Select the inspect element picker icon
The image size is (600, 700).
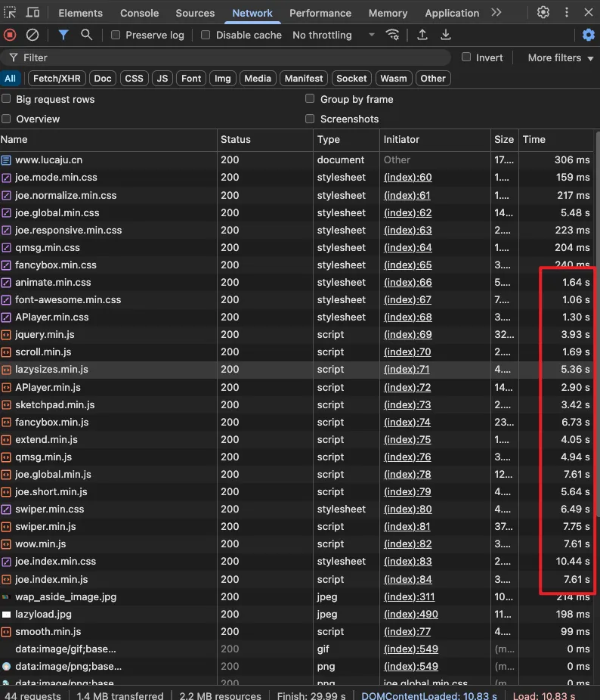(x=10, y=12)
